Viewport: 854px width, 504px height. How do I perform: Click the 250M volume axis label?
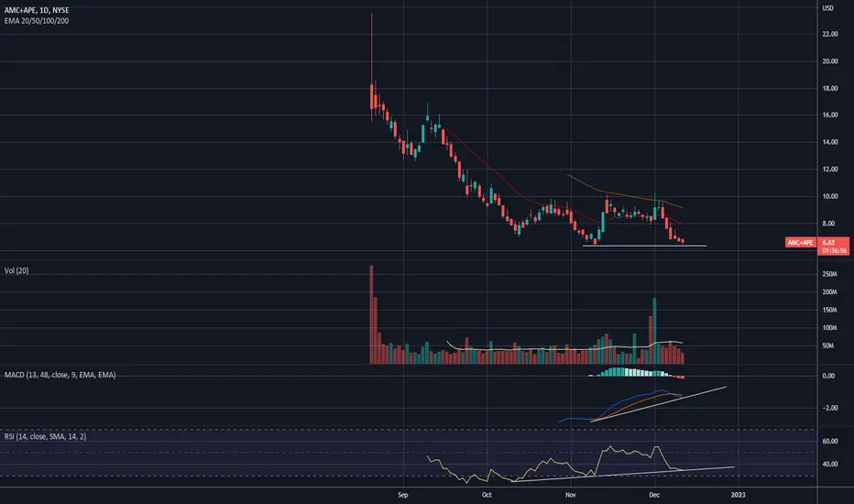829,274
